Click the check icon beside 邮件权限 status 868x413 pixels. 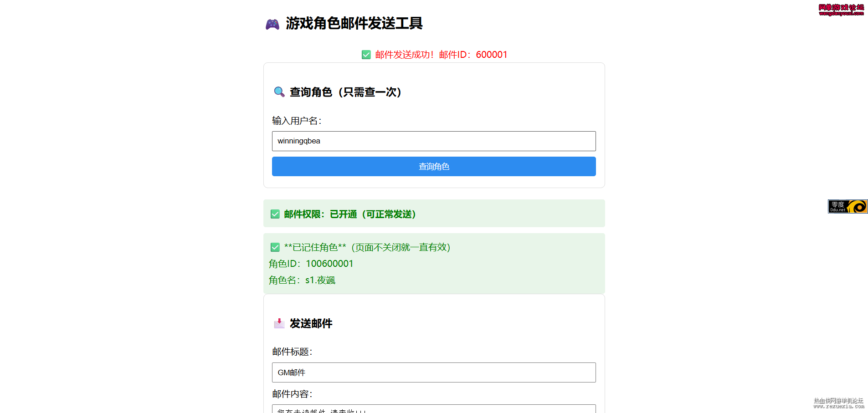[x=275, y=214]
